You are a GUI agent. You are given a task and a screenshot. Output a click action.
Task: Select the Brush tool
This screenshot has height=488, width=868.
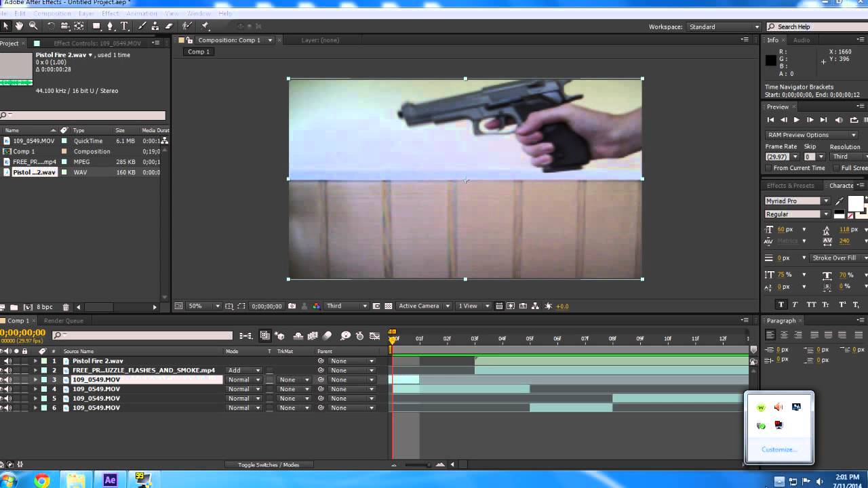tap(142, 26)
